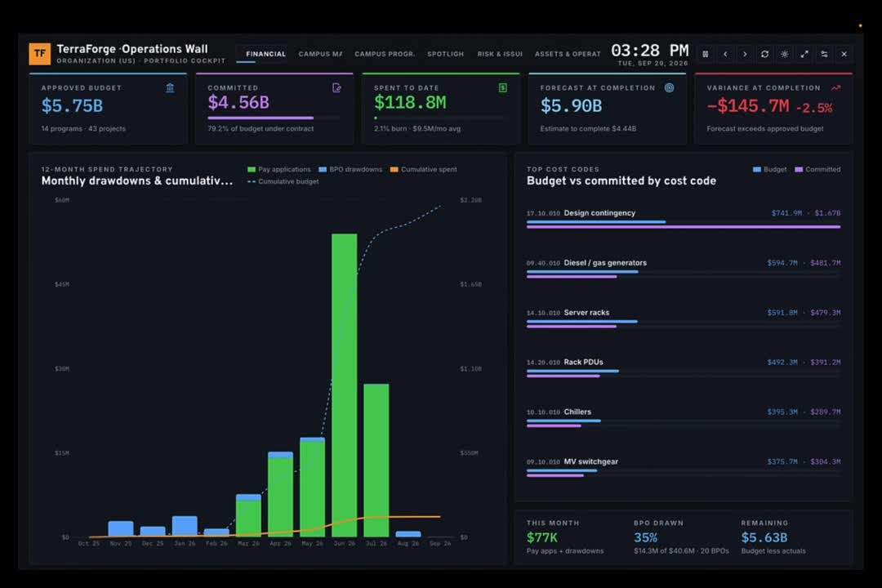Switch to the Spotlight tab
This screenshot has width=882, height=588.
point(445,54)
